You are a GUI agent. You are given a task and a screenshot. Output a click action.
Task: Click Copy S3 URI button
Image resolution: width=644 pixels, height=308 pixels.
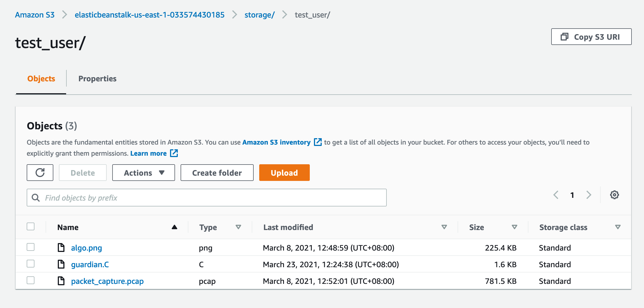[x=591, y=37]
